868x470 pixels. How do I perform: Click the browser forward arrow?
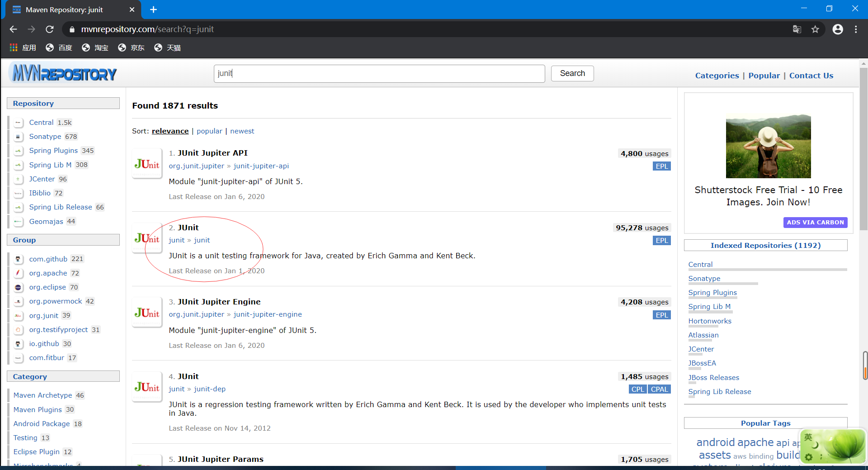pos(31,29)
